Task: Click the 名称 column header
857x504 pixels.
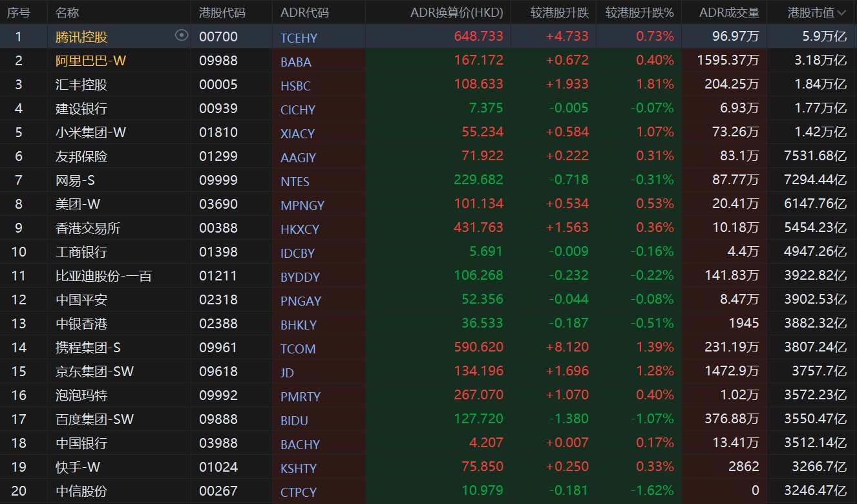Action: pyautogui.click(x=67, y=12)
